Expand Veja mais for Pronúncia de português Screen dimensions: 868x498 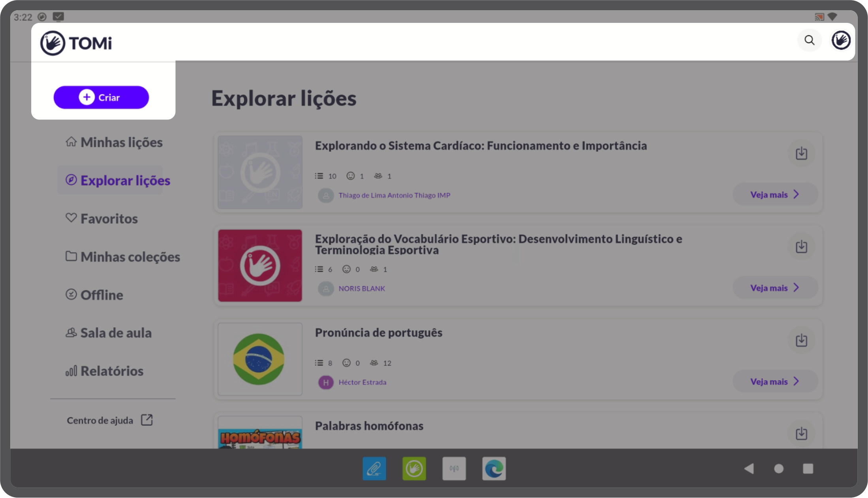[x=775, y=381]
